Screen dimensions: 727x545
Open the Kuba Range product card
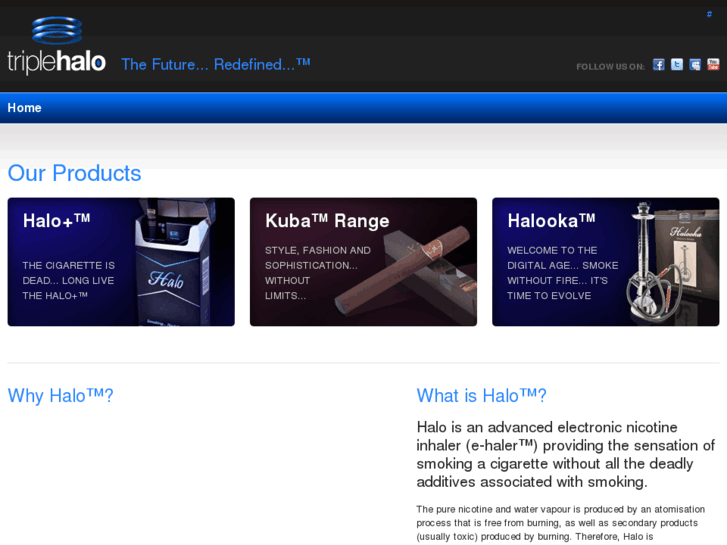point(363,262)
